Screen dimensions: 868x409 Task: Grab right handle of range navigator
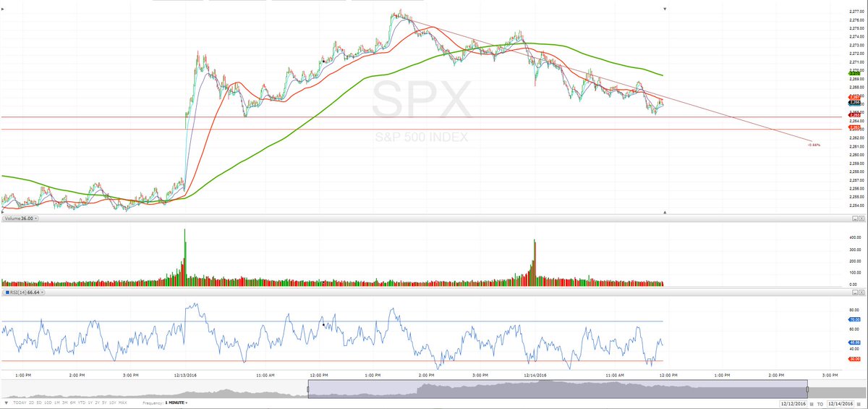pos(808,390)
